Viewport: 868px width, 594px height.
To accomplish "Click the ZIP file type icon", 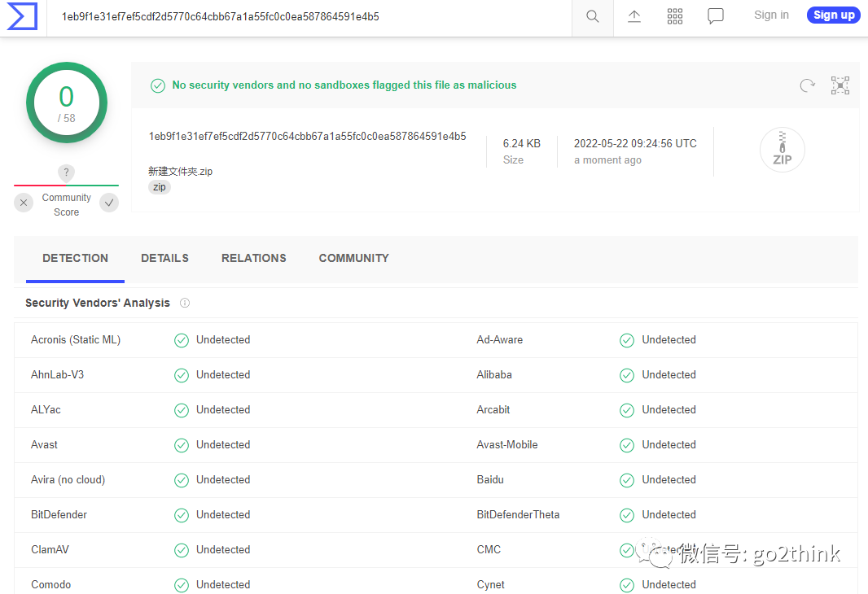I will click(783, 150).
